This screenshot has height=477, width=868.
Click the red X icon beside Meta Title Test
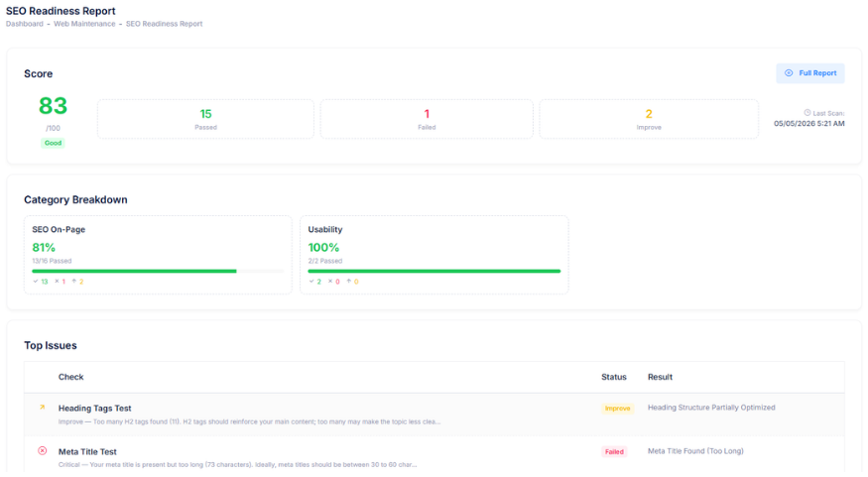(42, 451)
